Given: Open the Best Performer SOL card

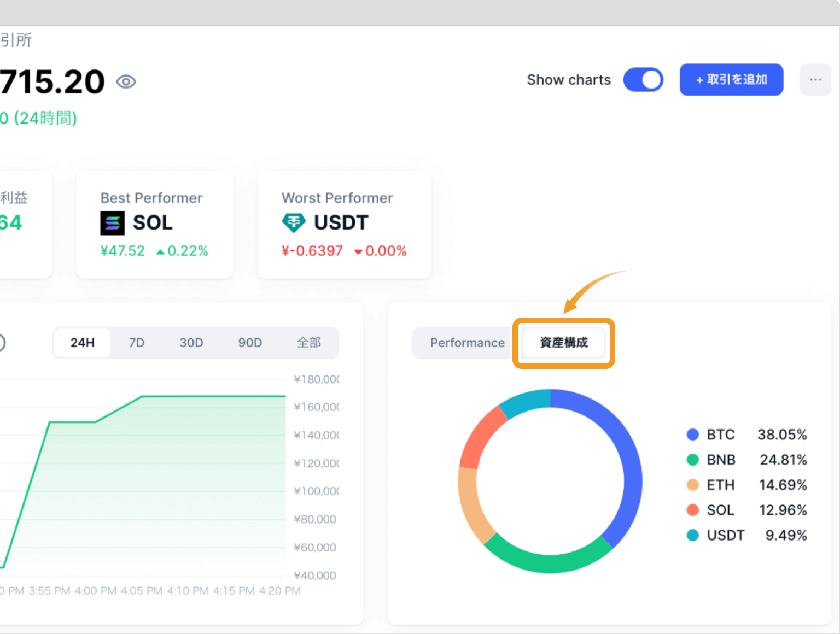Looking at the screenshot, I should [x=155, y=225].
